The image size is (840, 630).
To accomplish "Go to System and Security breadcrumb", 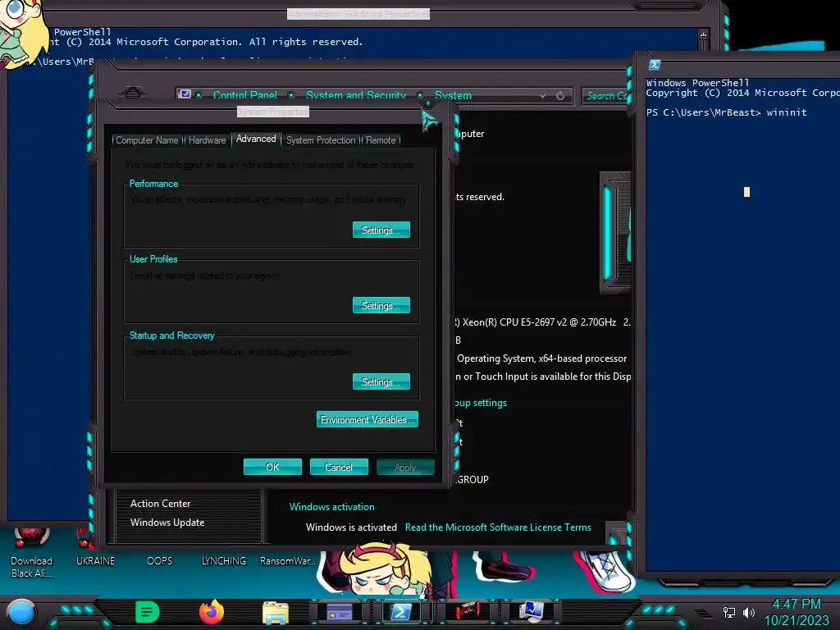I will [356, 95].
